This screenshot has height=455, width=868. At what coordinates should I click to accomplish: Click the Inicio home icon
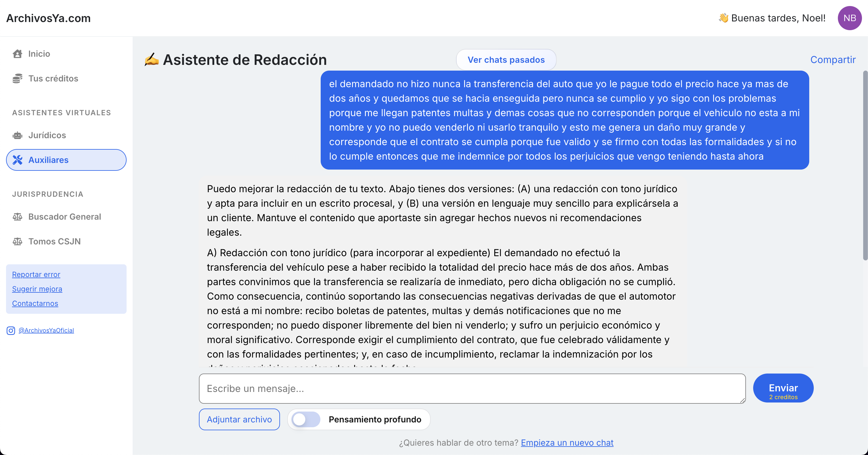[17, 54]
